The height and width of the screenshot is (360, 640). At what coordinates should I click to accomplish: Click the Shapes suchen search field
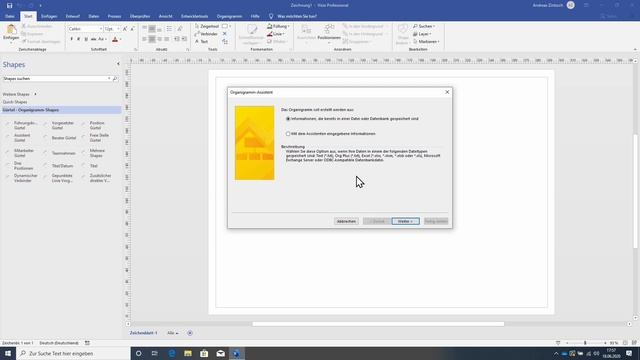pyautogui.click(x=56, y=78)
